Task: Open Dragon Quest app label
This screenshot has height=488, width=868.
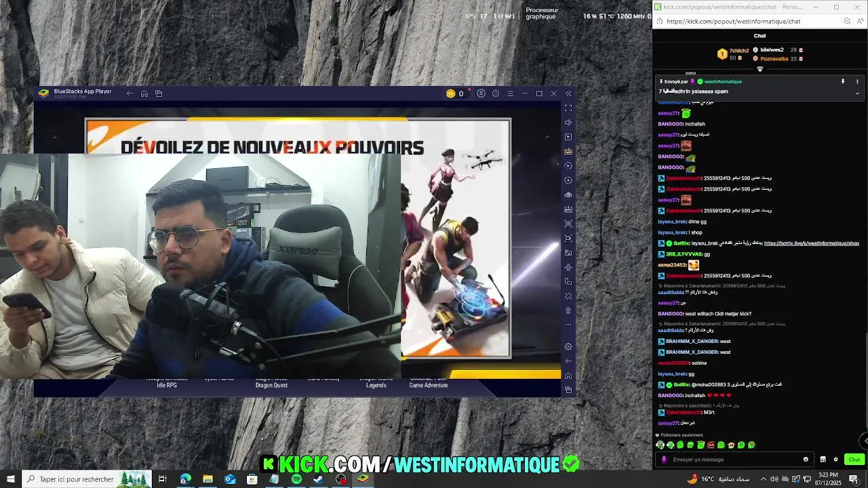Action: click(271, 385)
